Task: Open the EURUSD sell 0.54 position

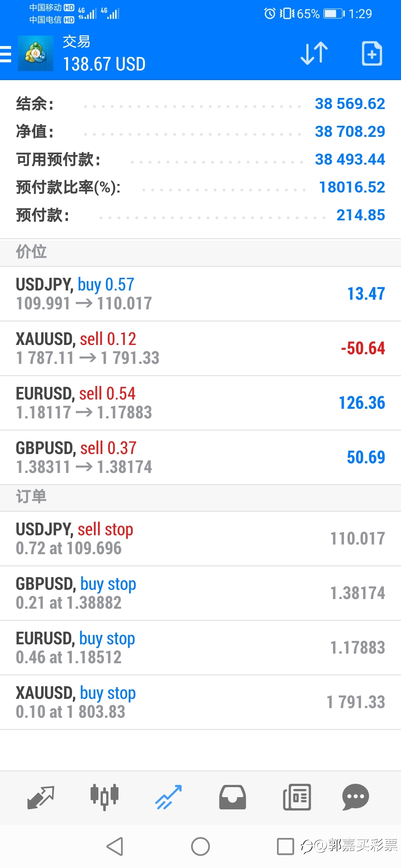Action: pyautogui.click(x=200, y=403)
